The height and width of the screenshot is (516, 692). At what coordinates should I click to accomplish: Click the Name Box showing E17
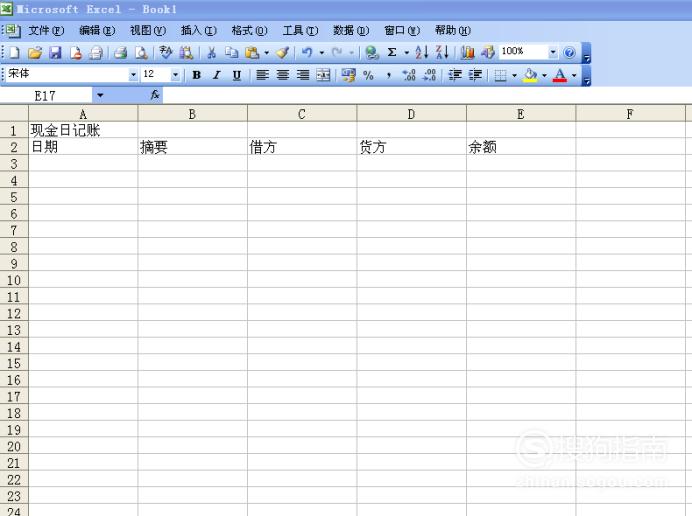(46, 95)
